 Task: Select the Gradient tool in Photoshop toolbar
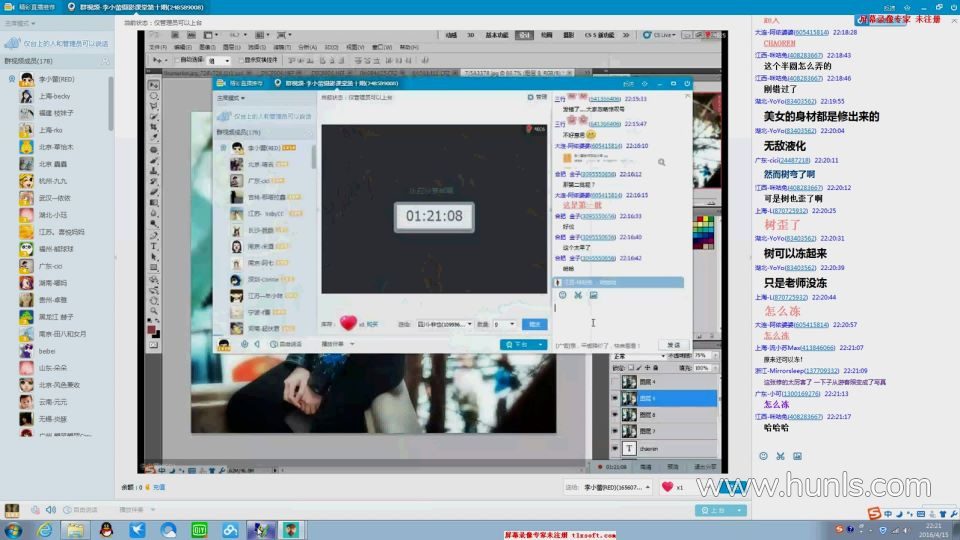click(x=154, y=203)
